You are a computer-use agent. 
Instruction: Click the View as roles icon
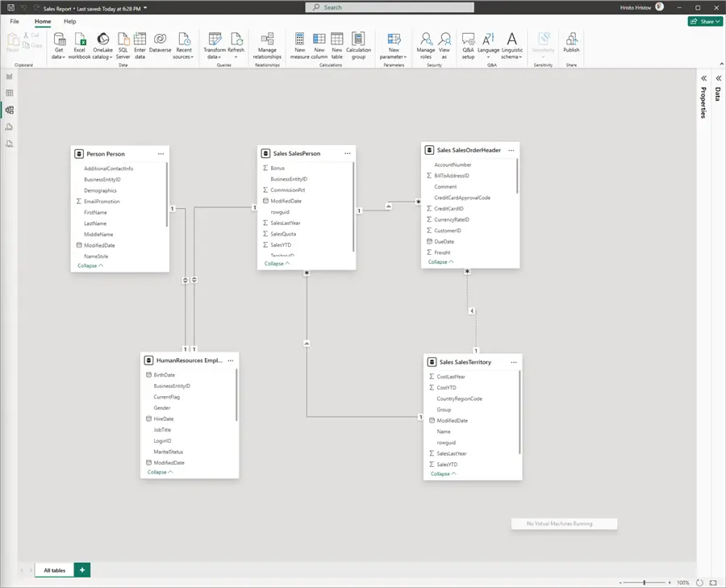(x=444, y=39)
